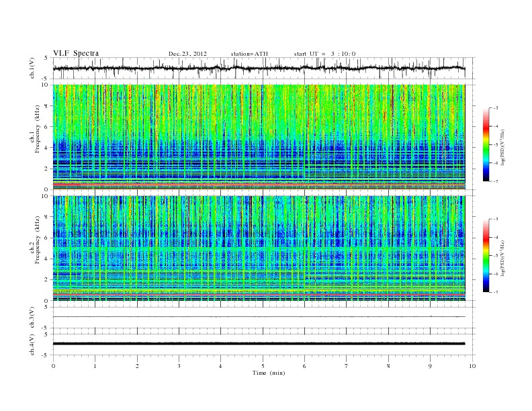This screenshot has width=532, height=411.
Task: Click the ch.1 spectrogram color scale bar
Action: [x=486, y=145]
